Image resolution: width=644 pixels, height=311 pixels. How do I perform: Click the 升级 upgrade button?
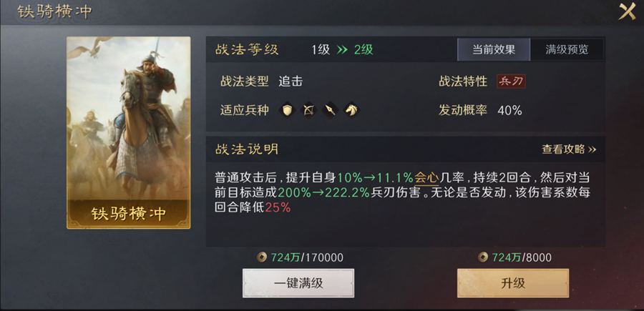513,283
